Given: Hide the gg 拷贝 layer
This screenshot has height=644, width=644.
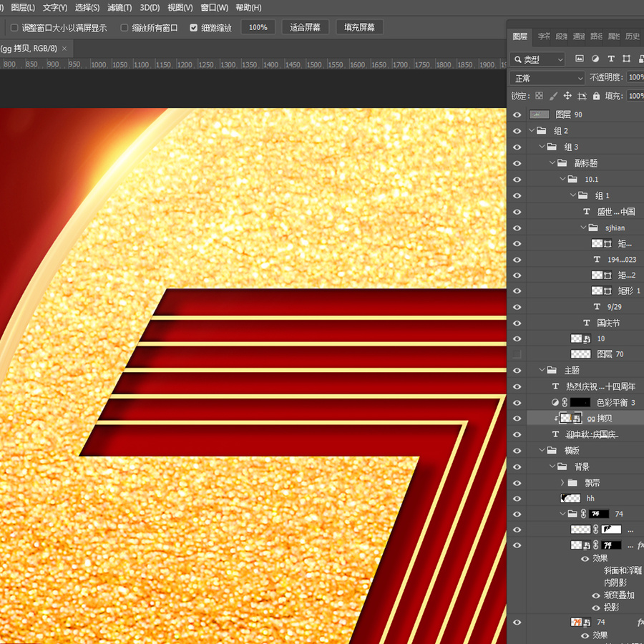Looking at the screenshot, I should (517, 419).
